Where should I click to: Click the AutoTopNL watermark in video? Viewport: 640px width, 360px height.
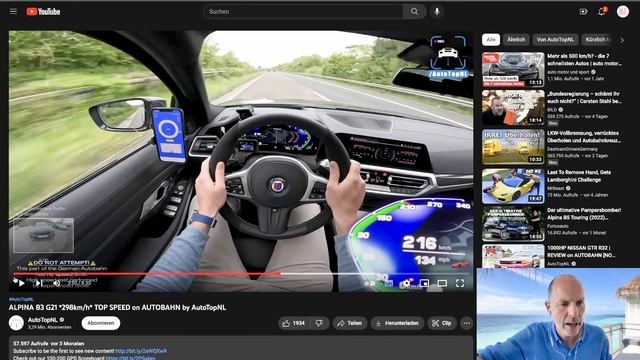(x=448, y=57)
